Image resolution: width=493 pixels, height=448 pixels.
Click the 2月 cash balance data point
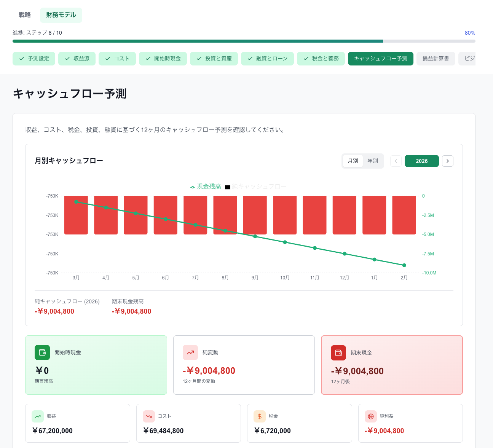coord(404,265)
